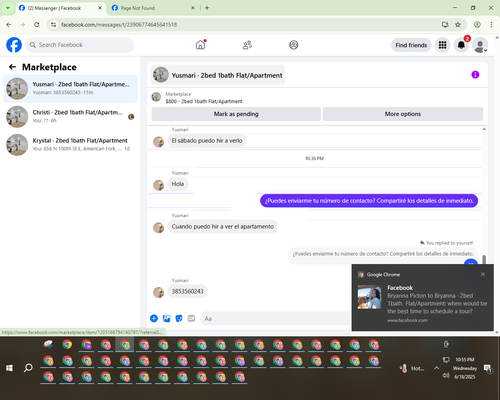Image resolution: width=500 pixels, height=400 pixels.
Task: Attach a photo with the image icon
Action: point(166,318)
